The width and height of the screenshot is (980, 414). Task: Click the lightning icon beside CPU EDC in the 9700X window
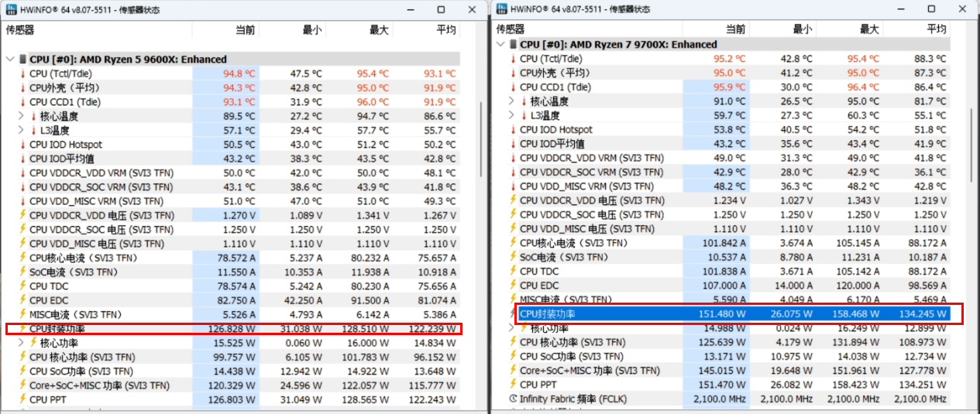tap(512, 286)
